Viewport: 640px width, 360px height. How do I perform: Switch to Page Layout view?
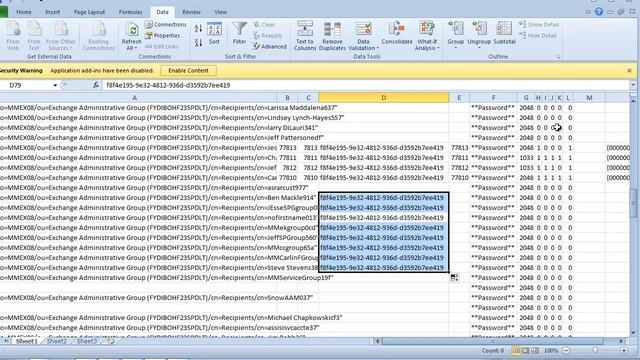tap(526, 351)
